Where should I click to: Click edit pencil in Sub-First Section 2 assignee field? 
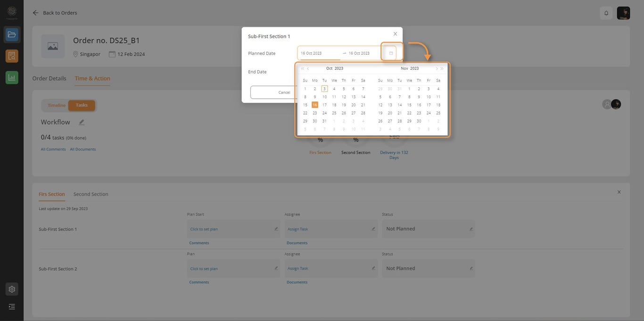pos(373,268)
